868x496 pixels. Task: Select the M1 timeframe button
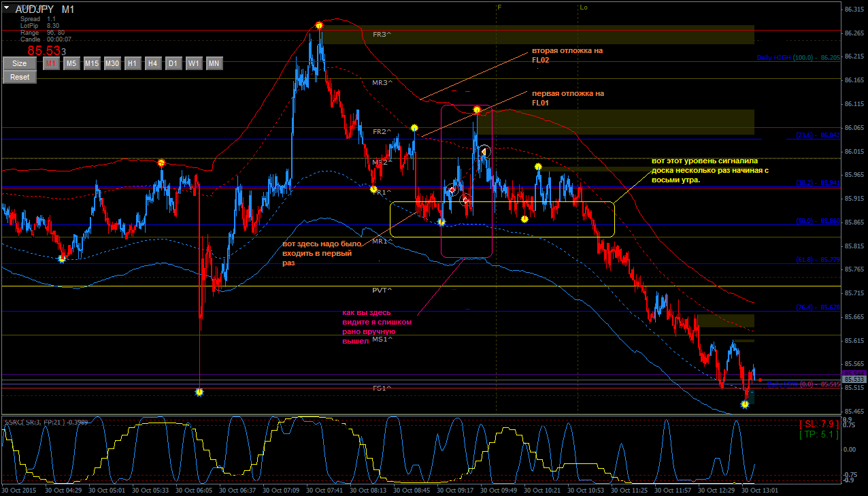click(x=51, y=63)
